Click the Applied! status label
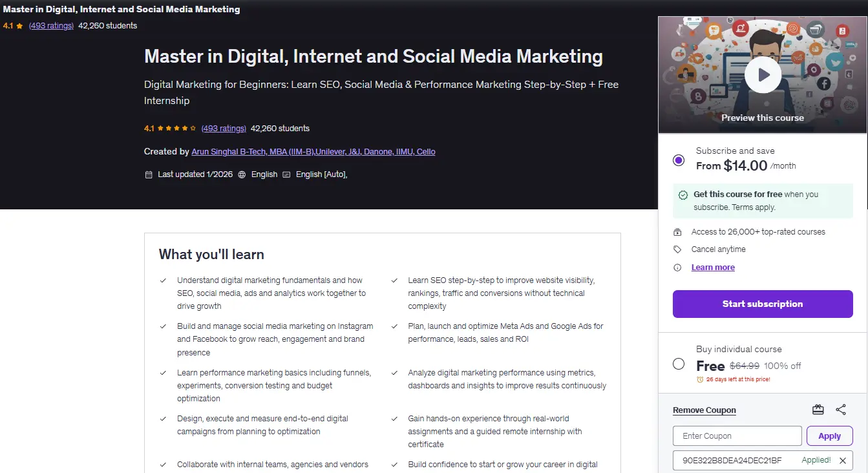Image resolution: width=868 pixels, height=473 pixels. 816,461
